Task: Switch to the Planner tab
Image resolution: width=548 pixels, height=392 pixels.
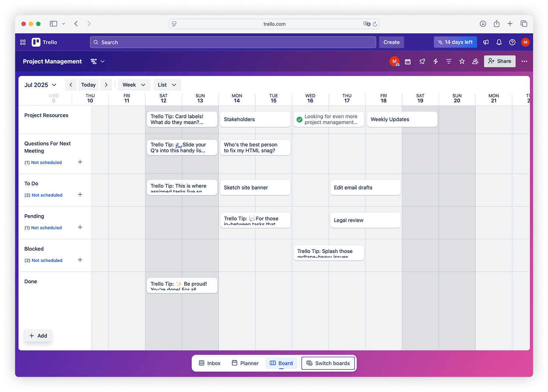Action: [x=245, y=363]
